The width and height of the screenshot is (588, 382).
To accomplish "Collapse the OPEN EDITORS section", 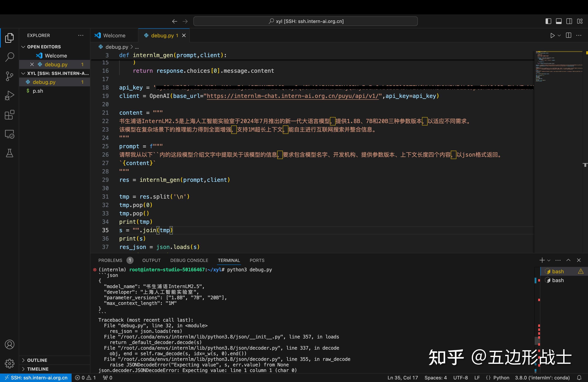I will pos(44,47).
